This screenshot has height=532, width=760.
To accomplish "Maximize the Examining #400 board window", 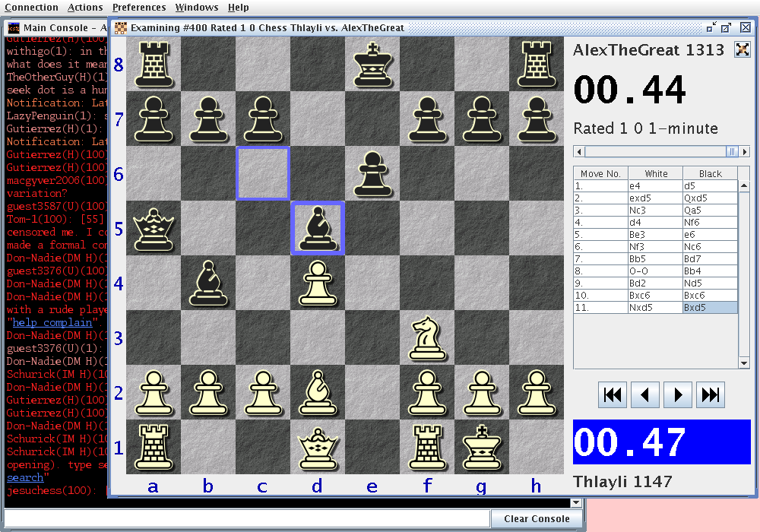I will (727, 28).
